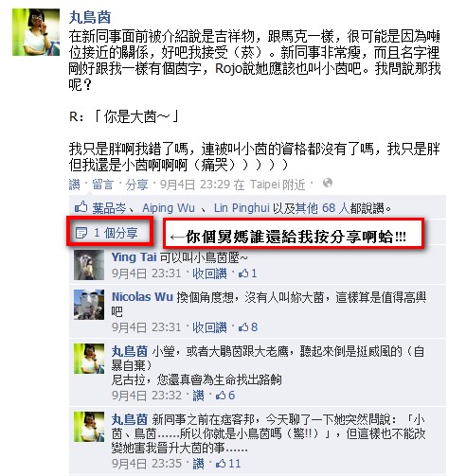Unlike Ying Tai's comment via 收回讚

tap(209, 273)
